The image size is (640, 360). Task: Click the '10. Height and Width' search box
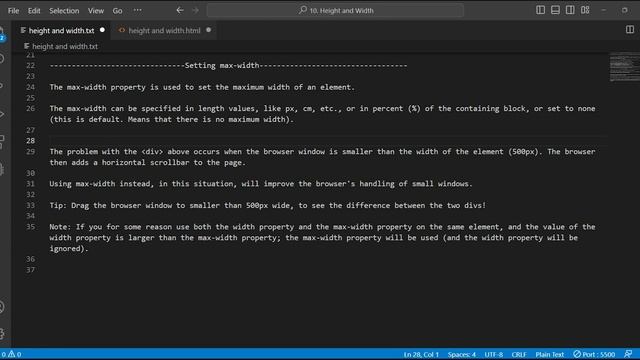tap(335, 11)
